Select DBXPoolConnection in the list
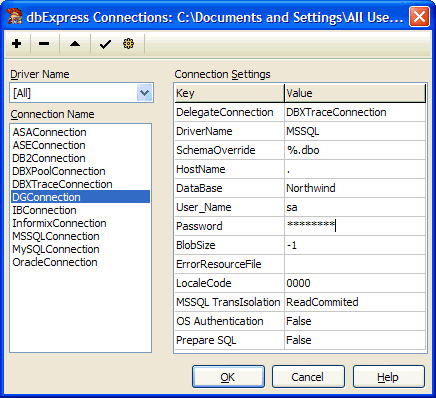The height and width of the screenshot is (398, 436). tap(80, 171)
